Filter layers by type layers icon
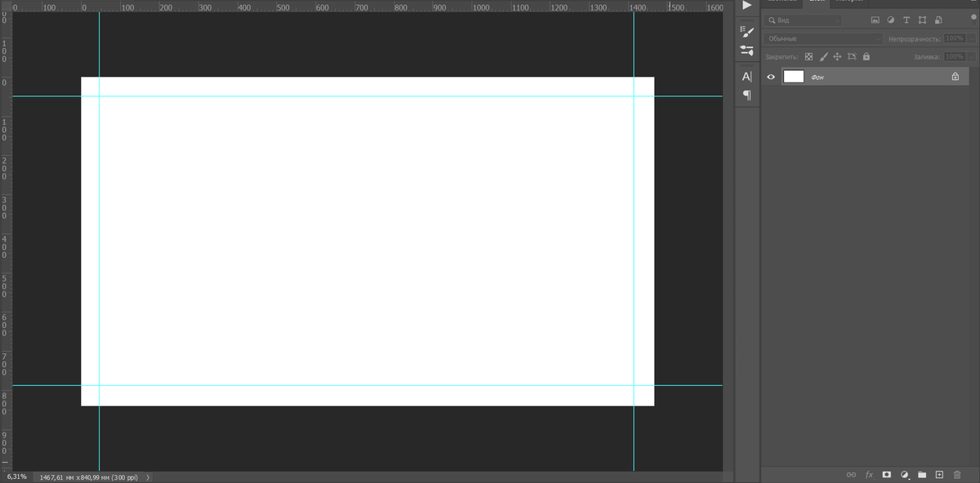 click(x=906, y=20)
